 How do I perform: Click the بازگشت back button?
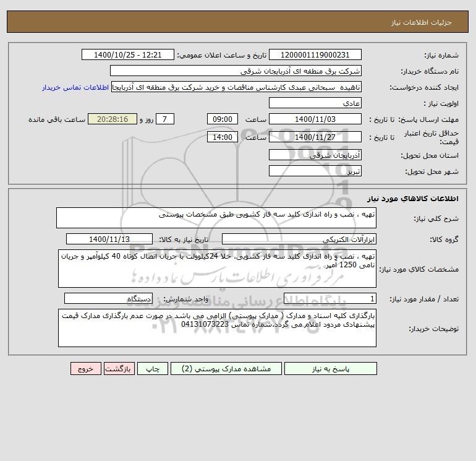pyautogui.click(x=119, y=369)
